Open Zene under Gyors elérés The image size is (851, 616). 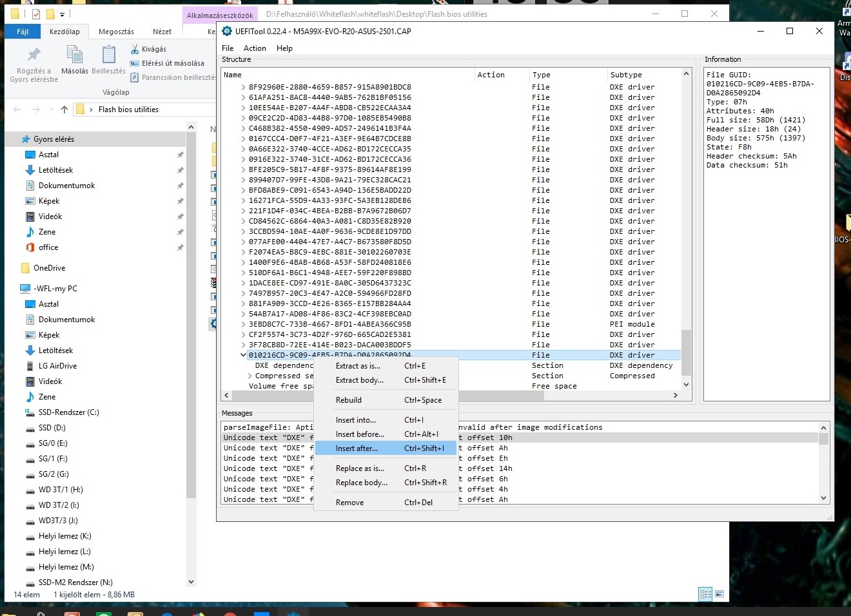point(47,232)
